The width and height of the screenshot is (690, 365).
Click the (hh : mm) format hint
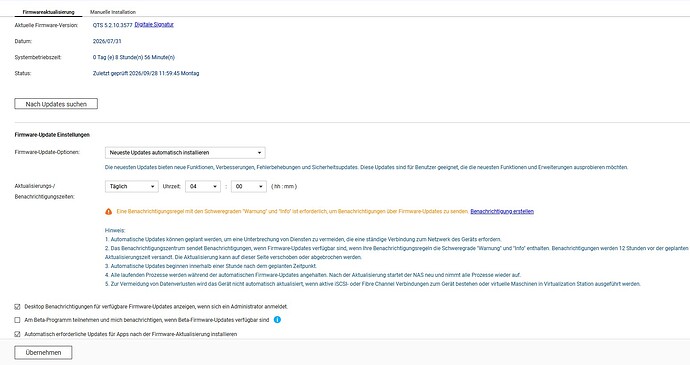[x=284, y=186]
